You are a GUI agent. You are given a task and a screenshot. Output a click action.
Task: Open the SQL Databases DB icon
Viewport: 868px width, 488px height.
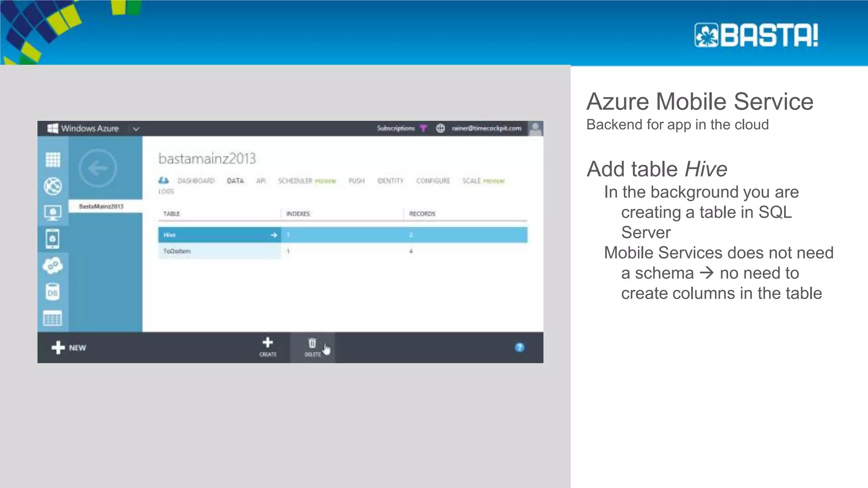coord(53,292)
